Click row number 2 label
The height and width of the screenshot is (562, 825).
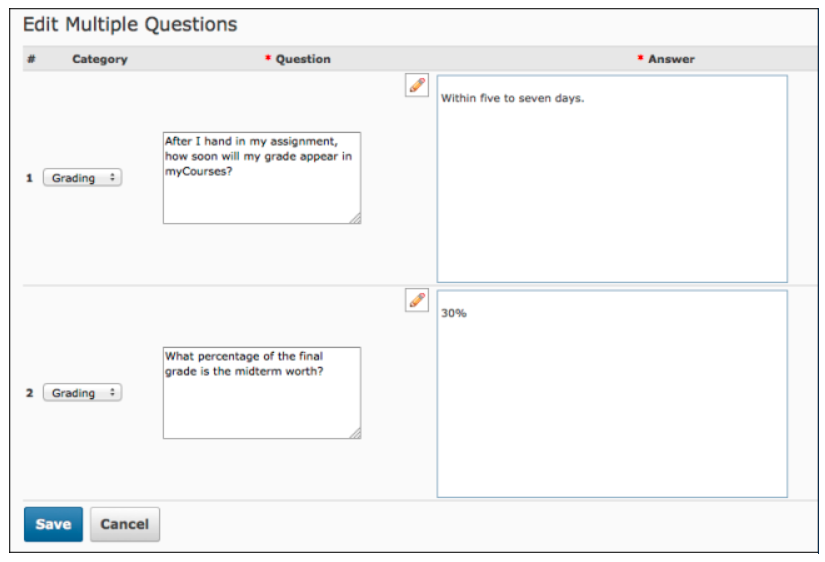click(30, 393)
